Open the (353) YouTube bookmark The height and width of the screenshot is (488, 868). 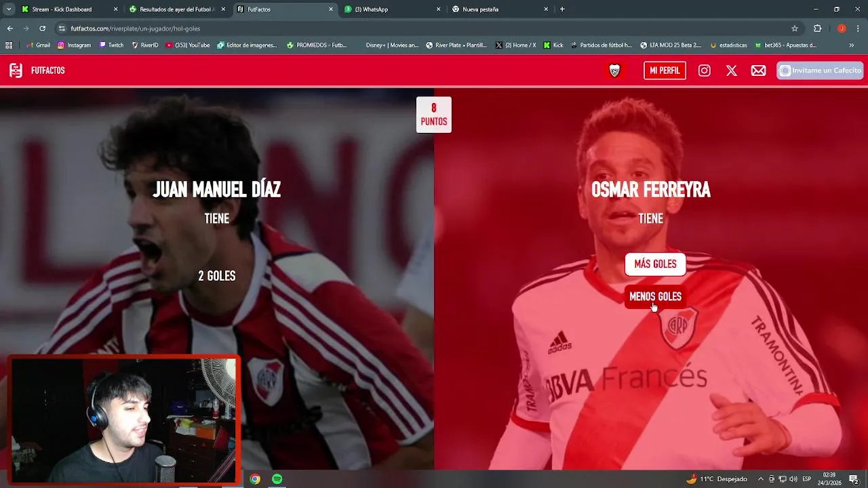188,45
